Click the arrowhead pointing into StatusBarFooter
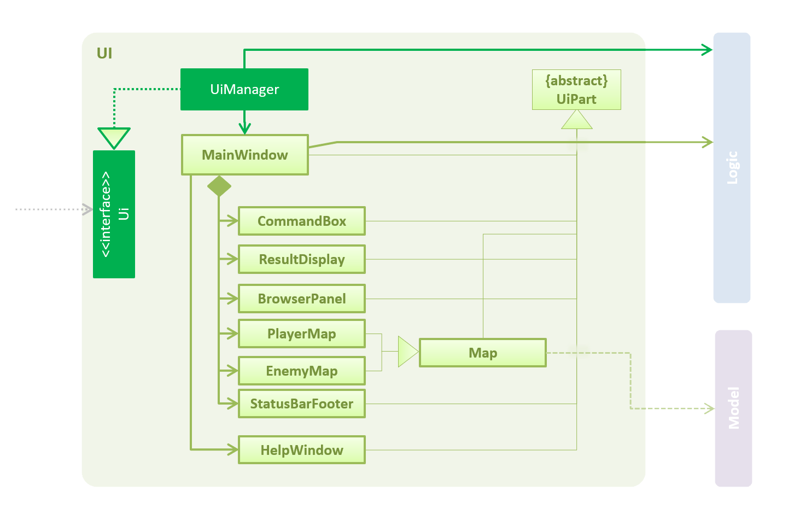The height and width of the screenshot is (532, 794). 233,404
